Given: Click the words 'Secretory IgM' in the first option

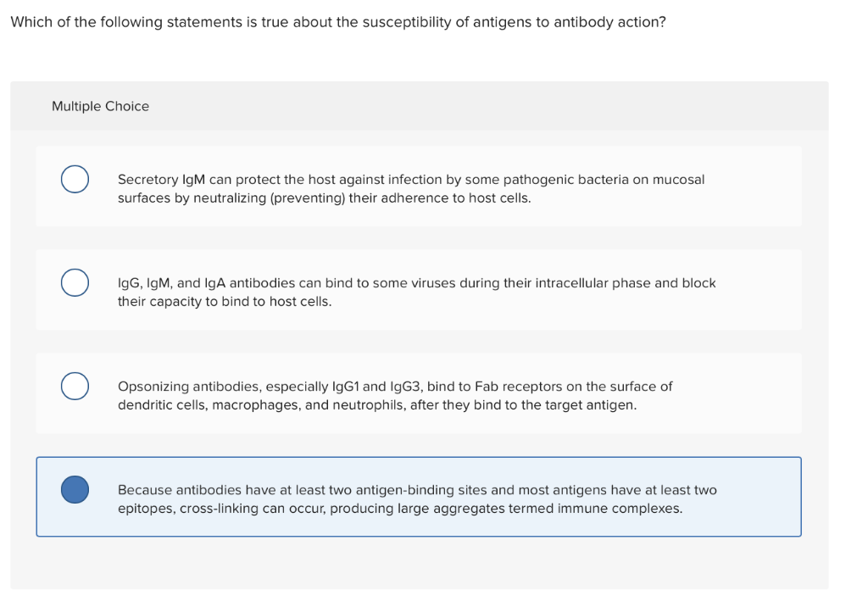Looking at the screenshot, I should click(x=160, y=179).
